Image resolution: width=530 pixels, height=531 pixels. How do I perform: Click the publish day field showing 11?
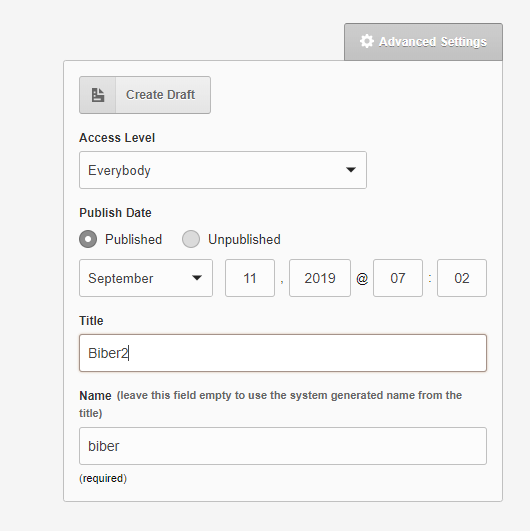[x=250, y=278]
